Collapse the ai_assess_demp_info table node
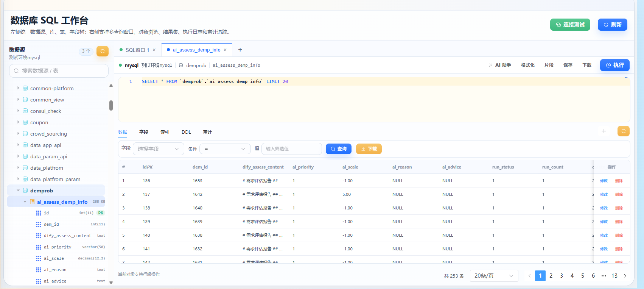Image resolution: width=644 pixels, height=289 pixels. [25, 202]
